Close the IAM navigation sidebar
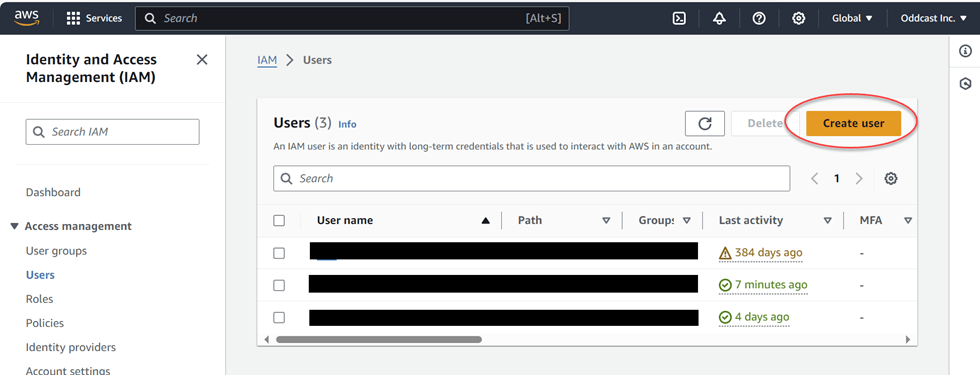The image size is (980, 375). pos(202,59)
